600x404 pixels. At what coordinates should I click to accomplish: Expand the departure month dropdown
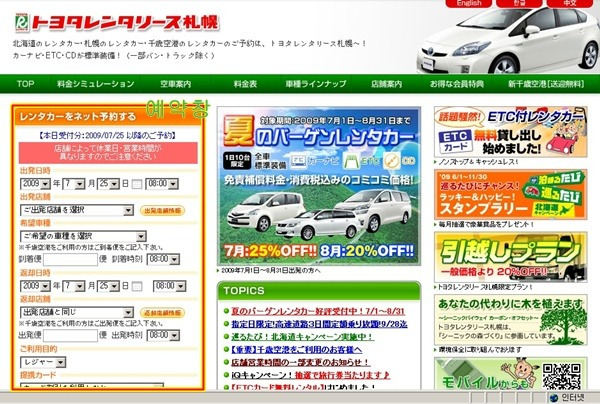click(x=73, y=184)
